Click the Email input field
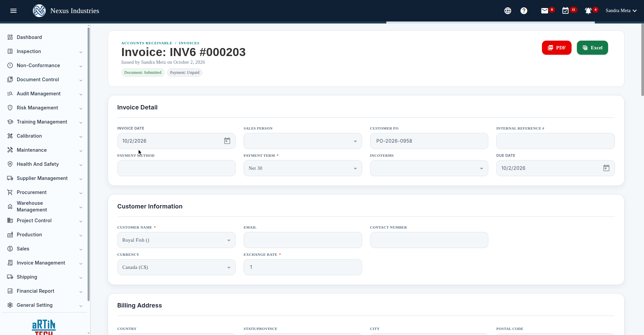 303,240
